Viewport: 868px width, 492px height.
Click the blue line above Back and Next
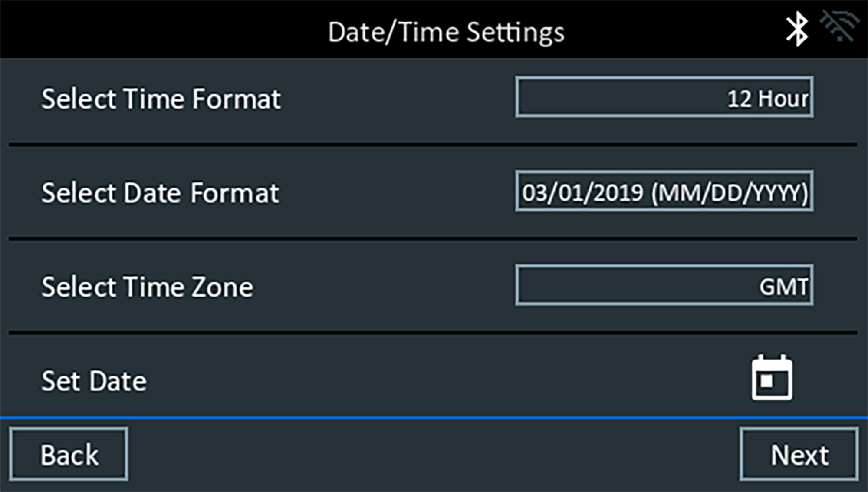[434, 418]
